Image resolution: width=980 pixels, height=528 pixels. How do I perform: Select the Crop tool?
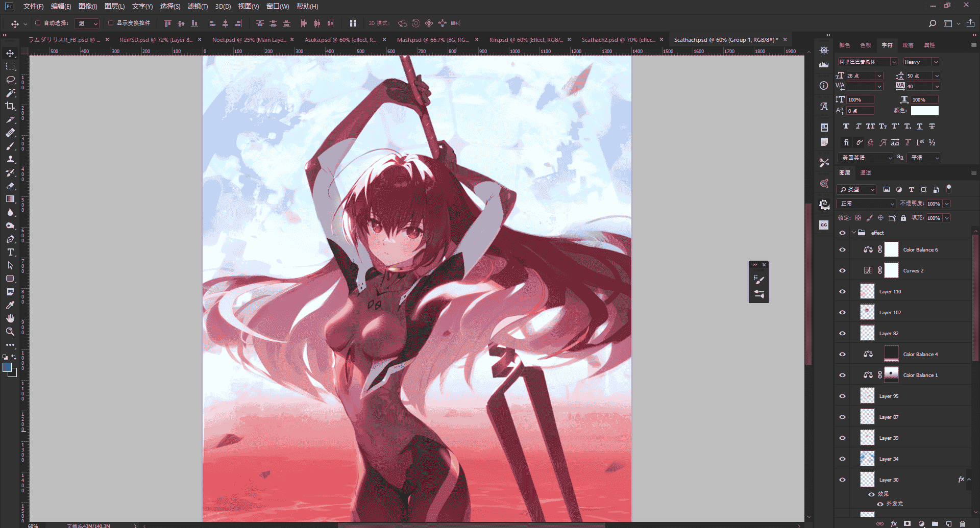pyautogui.click(x=10, y=106)
